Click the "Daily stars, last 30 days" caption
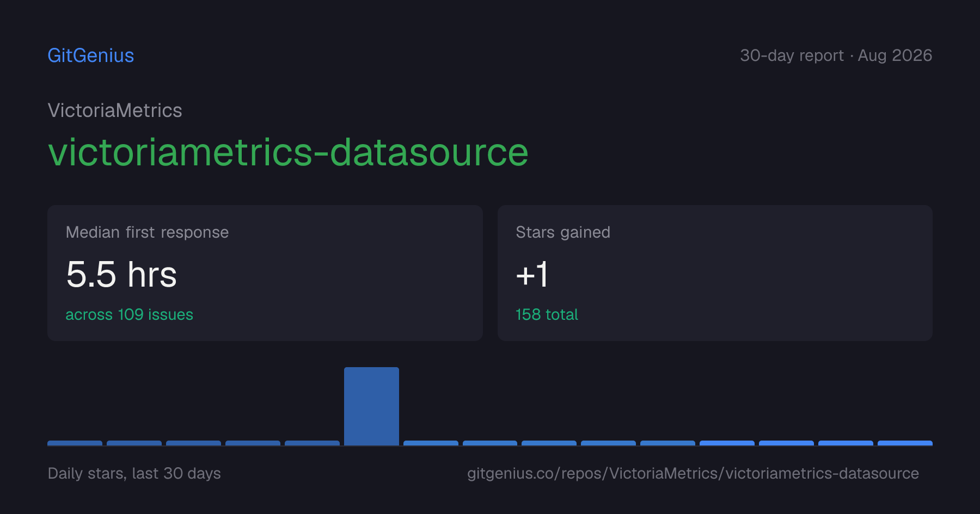 click(x=134, y=473)
